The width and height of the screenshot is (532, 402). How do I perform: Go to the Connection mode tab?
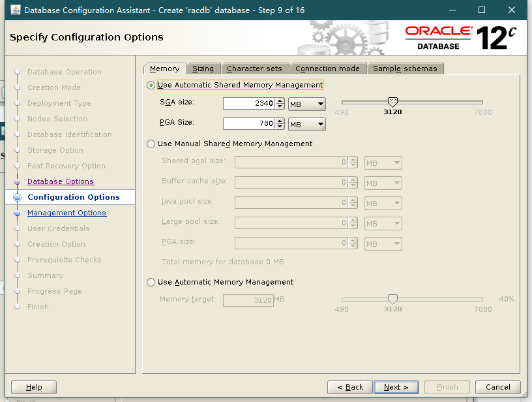(x=327, y=69)
